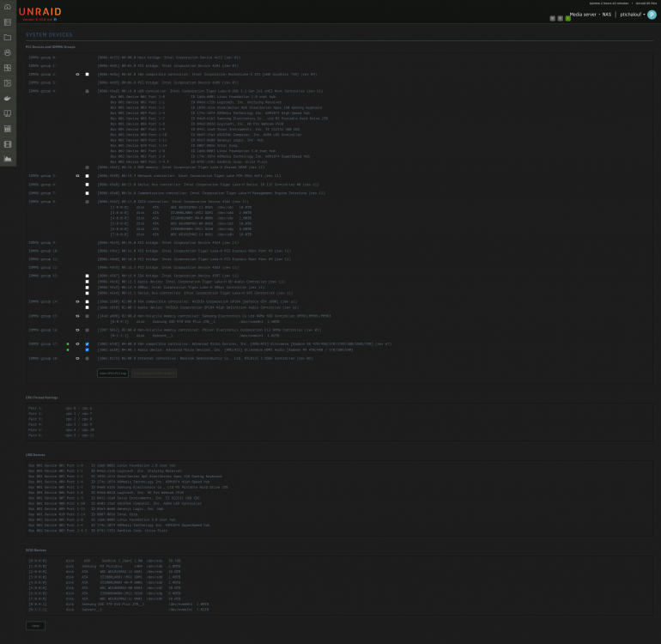Viewport: 661px width, 644px height.
Task: Uncheck the group 17 Radeon VGA controller checkbox
Action: [88, 344]
